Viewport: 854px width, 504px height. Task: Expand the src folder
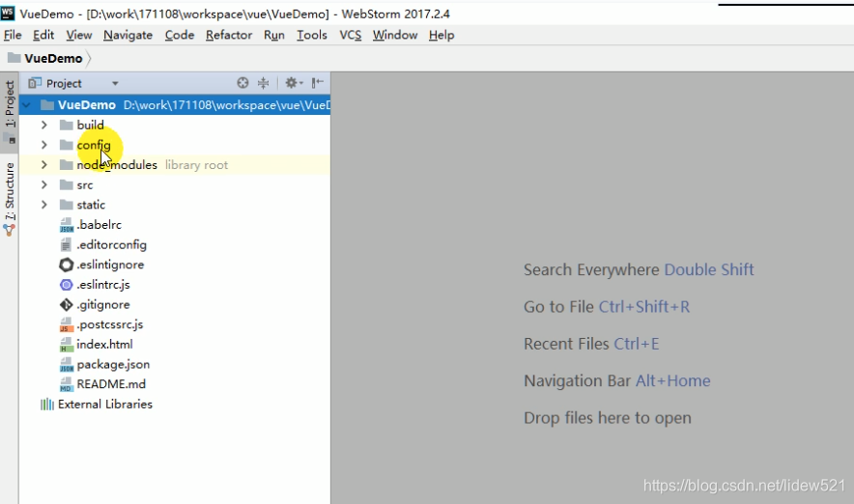click(44, 185)
